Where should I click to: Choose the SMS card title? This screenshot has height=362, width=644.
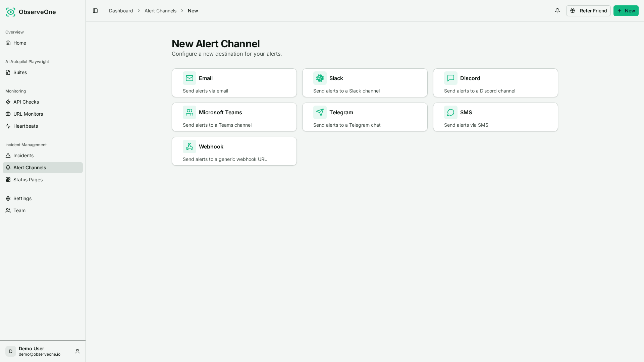pos(466,112)
